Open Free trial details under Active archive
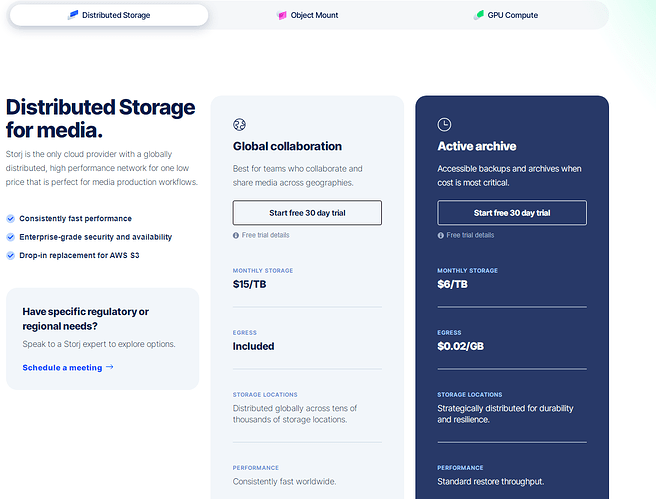The image size is (656, 499). point(470,235)
